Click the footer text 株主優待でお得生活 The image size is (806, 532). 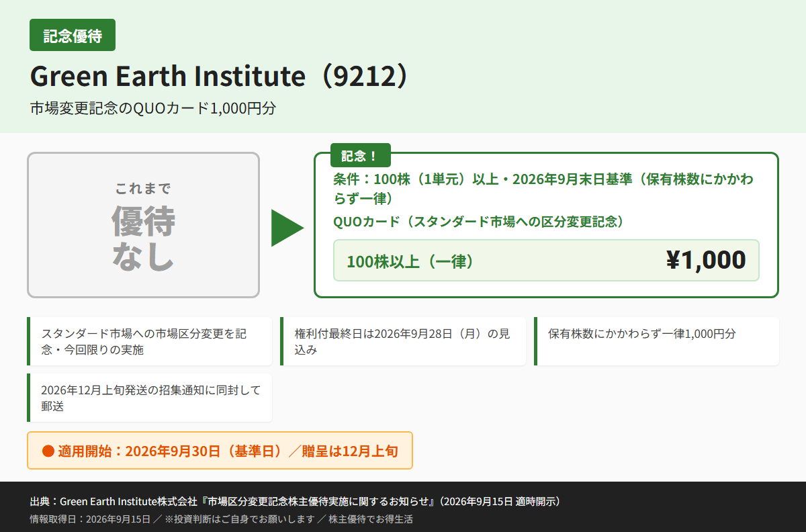370,519
